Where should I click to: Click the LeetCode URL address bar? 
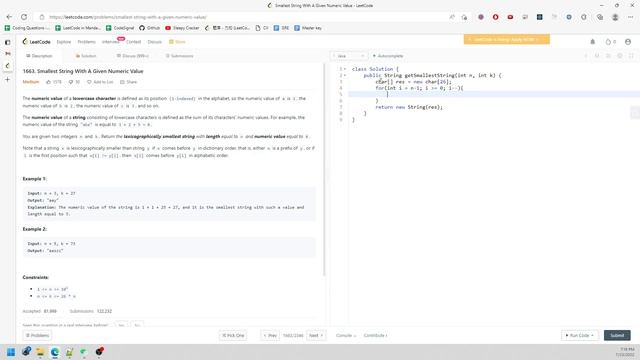click(245, 17)
